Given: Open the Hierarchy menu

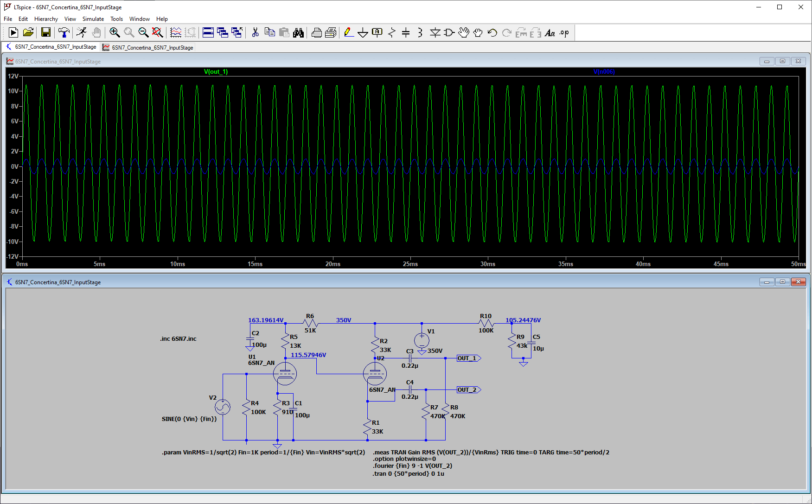Looking at the screenshot, I should pyautogui.click(x=46, y=19).
